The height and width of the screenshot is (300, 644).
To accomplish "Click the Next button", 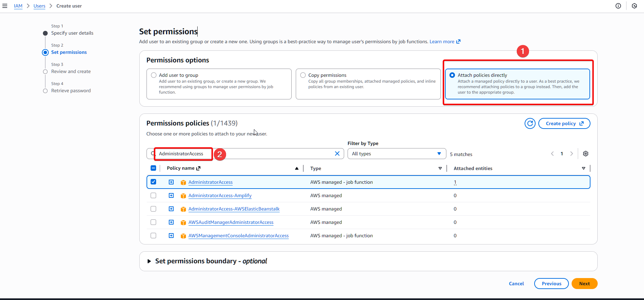I will (584, 284).
